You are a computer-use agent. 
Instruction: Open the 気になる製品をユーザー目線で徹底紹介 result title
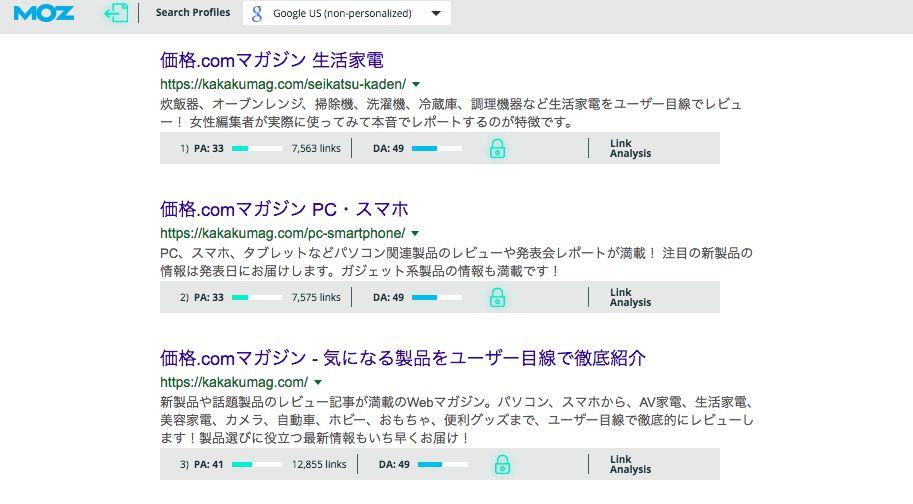pyautogui.click(x=403, y=358)
